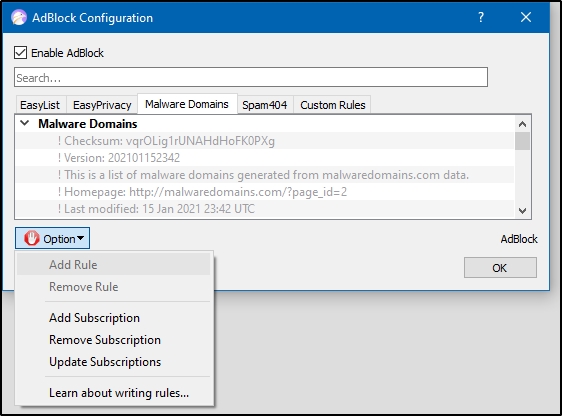562x416 pixels.
Task: Click the red AdBlock hand icon
Action: pos(32,238)
